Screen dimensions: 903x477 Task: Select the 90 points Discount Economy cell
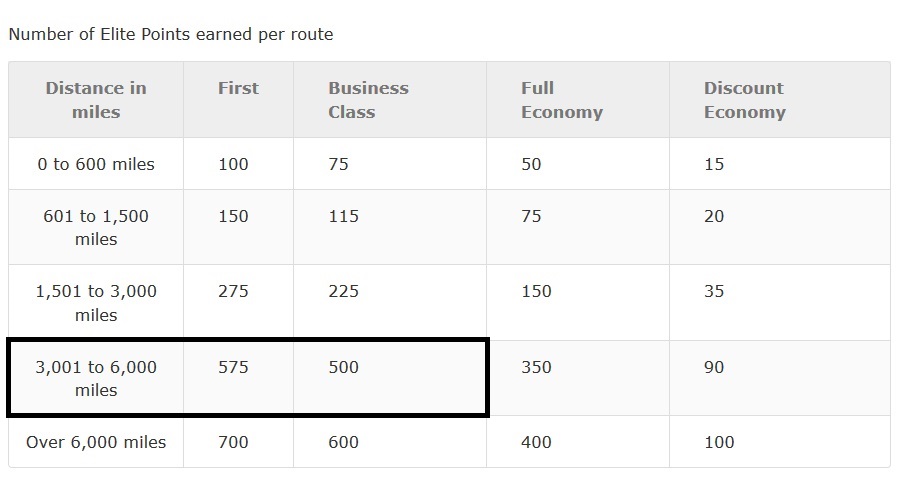point(714,367)
